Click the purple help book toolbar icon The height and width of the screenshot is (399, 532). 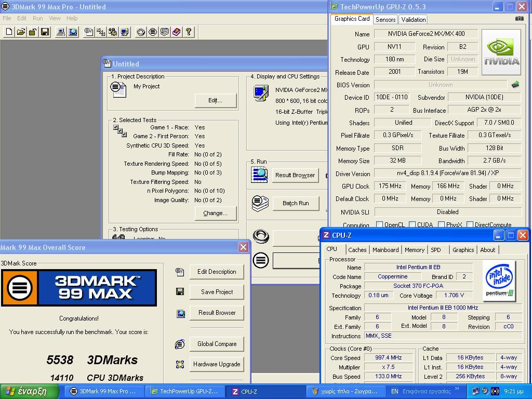pyautogui.click(x=177, y=32)
